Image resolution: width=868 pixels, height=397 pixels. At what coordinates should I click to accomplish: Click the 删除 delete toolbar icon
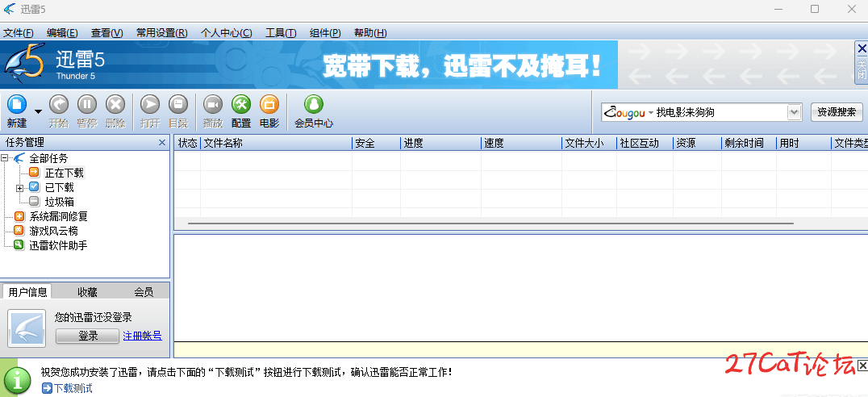click(115, 103)
